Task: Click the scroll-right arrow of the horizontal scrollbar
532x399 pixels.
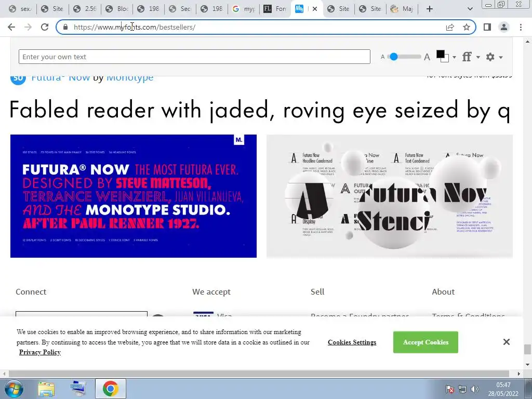Action: point(519,374)
